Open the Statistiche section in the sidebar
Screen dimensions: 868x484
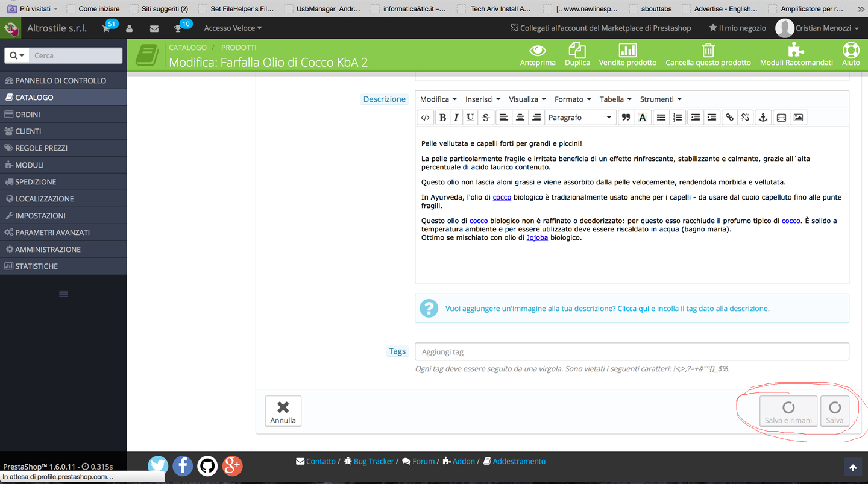pos(63,266)
